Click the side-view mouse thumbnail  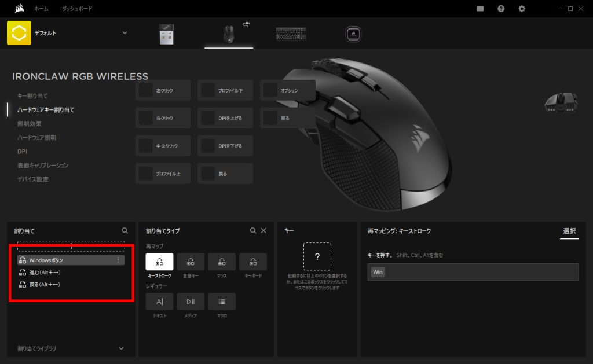pyautogui.click(x=561, y=102)
